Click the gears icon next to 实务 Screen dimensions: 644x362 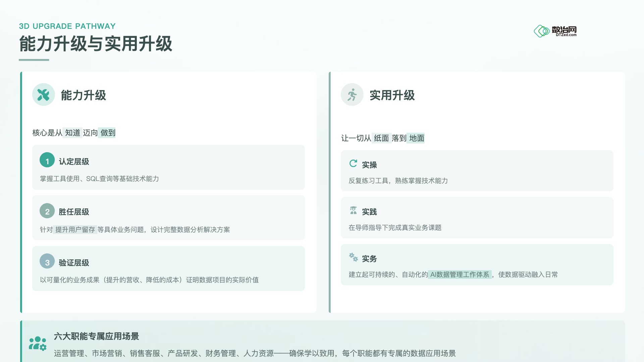coord(353,257)
